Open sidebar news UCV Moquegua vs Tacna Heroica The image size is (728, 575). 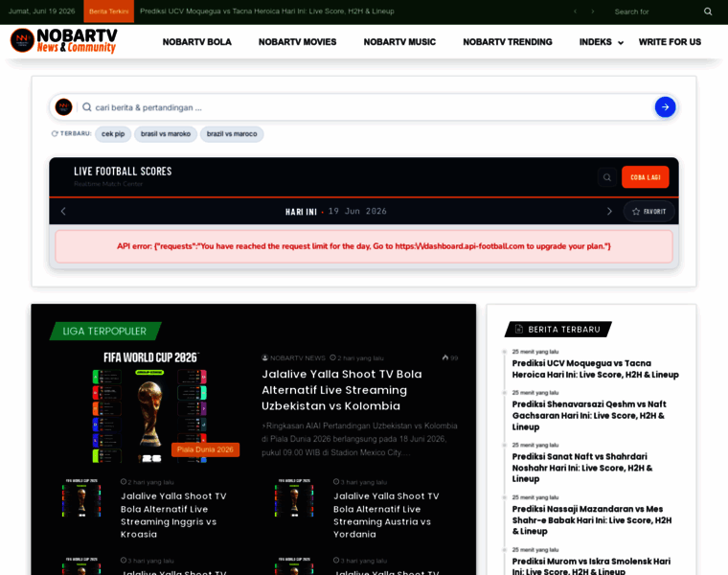[x=595, y=369]
